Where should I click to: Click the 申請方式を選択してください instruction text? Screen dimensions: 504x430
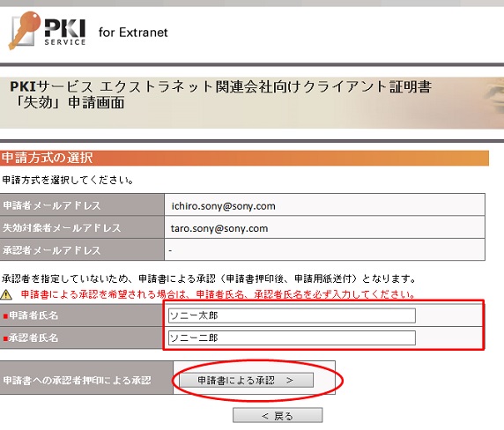68,180
